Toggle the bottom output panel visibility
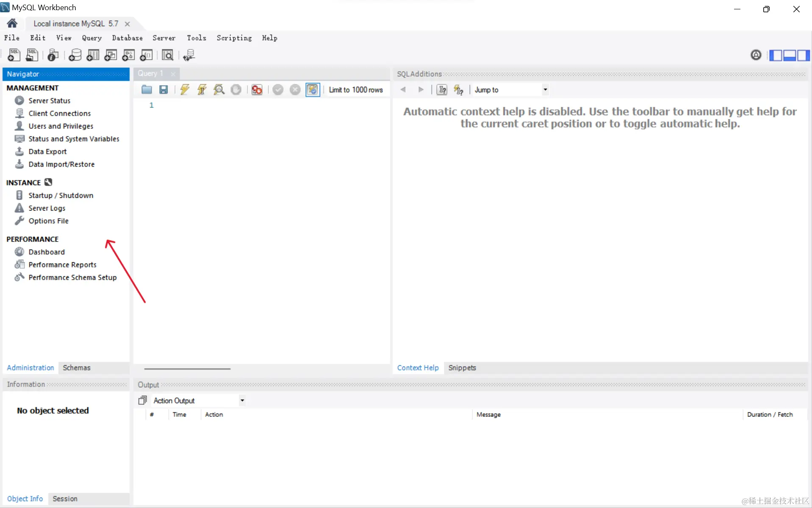 (x=790, y=55)
